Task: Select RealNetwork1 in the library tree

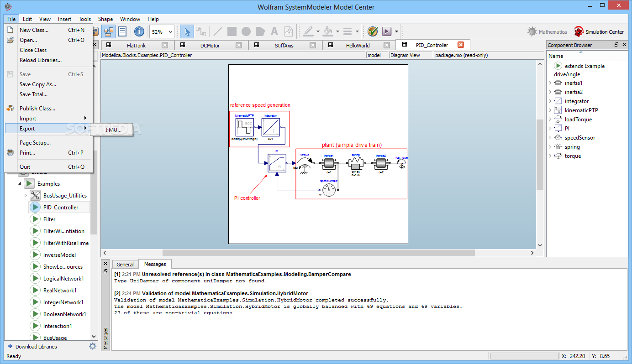Action: [60, 290]
